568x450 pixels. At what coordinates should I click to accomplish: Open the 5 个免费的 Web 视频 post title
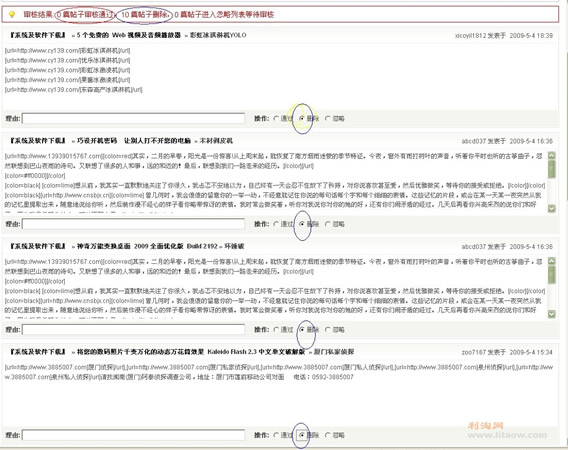(129, 35)
